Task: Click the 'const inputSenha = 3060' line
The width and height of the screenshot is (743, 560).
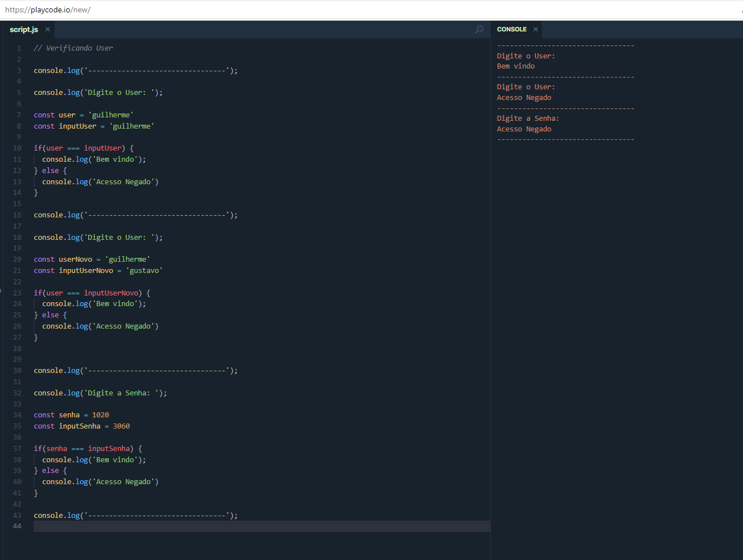Action: [82, 426]
